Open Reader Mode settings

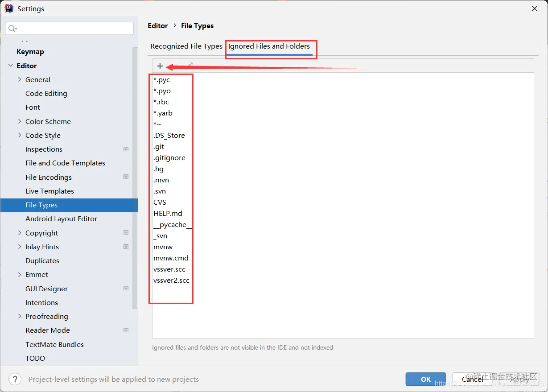pos(48,330)
